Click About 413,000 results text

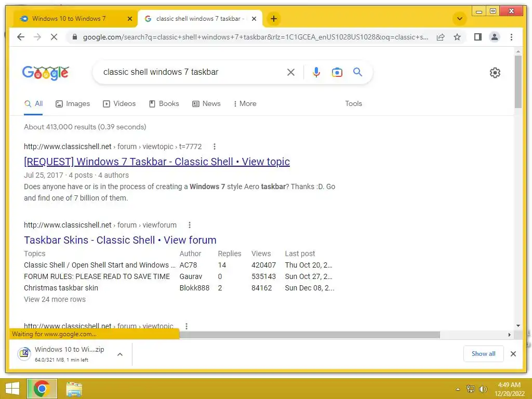(x=85, y=127)
